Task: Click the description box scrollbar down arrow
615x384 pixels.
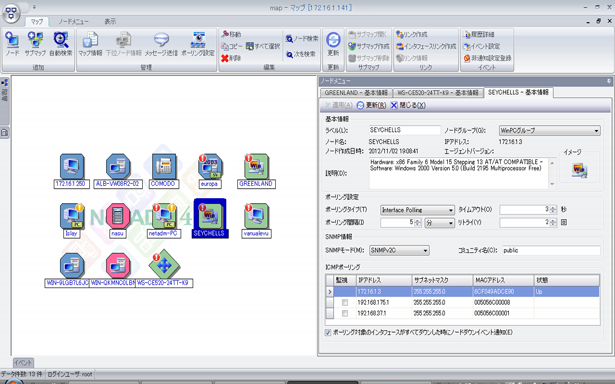Action: [x=552, y=184]
